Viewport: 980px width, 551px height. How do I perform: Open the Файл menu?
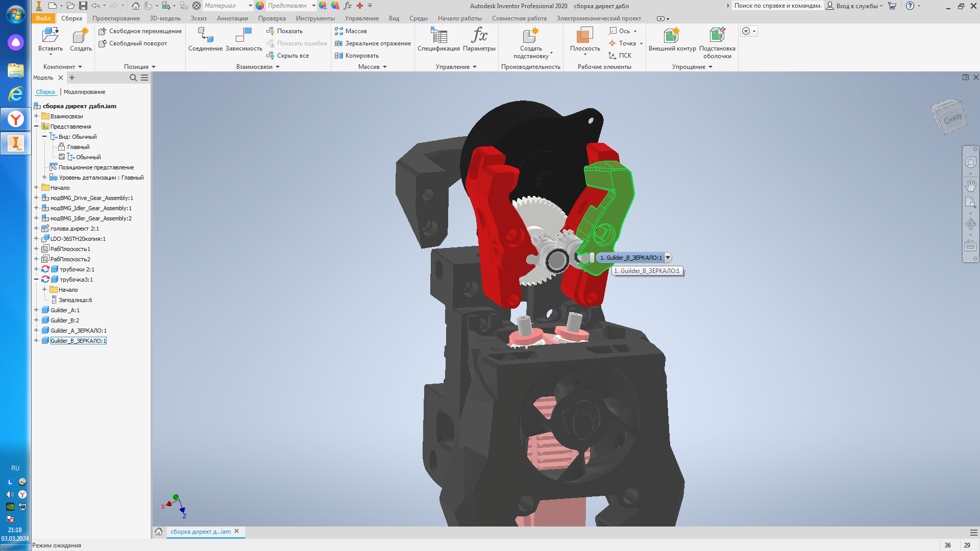(43, 18)
